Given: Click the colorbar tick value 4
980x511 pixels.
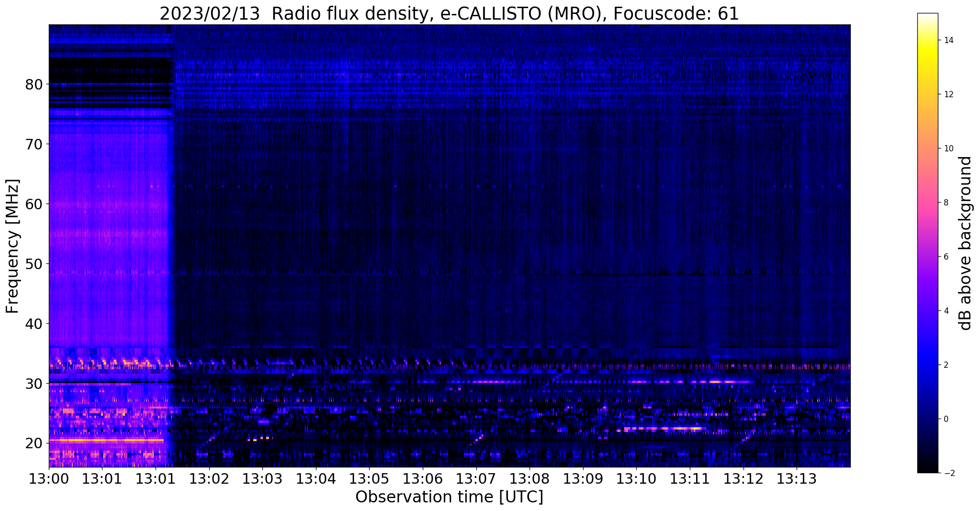Looking at the screenshot, I should [x=946, y=311].
